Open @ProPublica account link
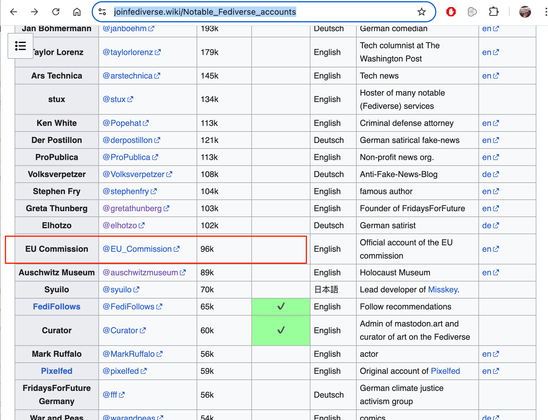548x420 pixels. pos(130,157)
